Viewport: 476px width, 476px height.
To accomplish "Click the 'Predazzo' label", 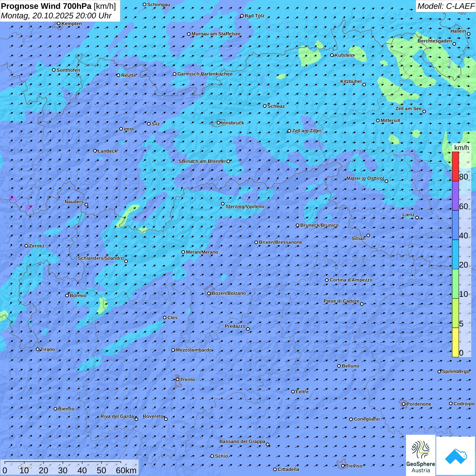I will [x=235, y=326].
